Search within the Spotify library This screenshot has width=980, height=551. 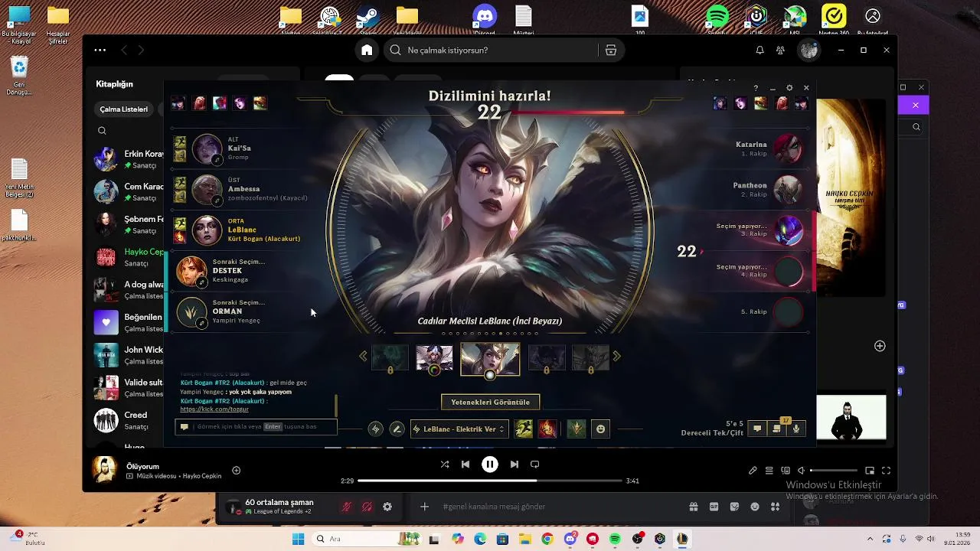coord(102,131)
